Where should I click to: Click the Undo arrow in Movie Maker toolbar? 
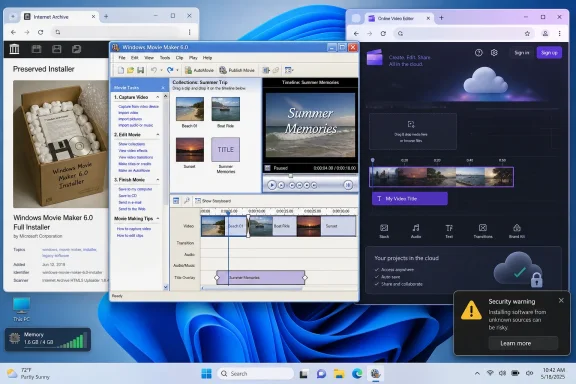tap(154, 70)
